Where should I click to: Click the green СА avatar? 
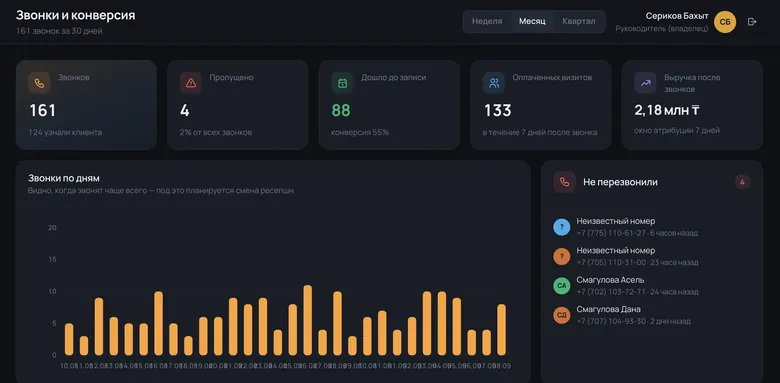tap(562, 286)
